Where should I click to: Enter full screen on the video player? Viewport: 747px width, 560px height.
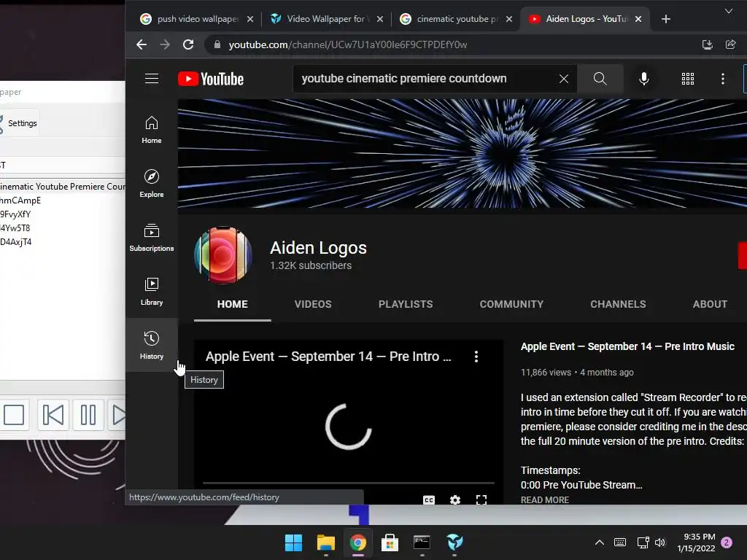tap(481, 499)
